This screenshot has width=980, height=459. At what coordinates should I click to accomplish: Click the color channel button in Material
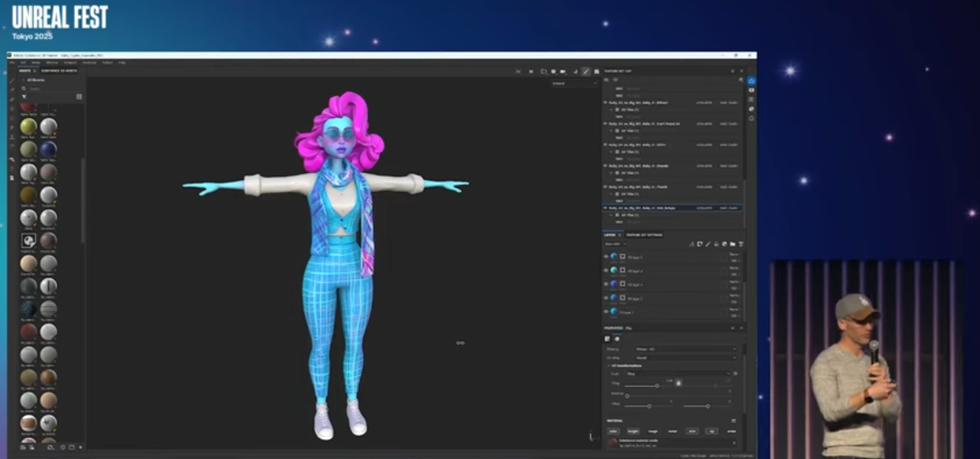[613, 431]
